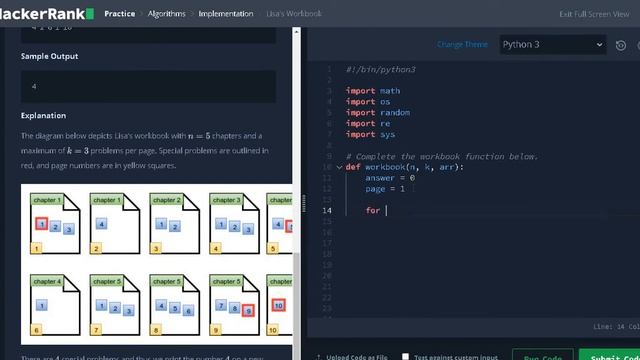
Task: Click the scroll-up arrow of problem panel
Action: 296,32
